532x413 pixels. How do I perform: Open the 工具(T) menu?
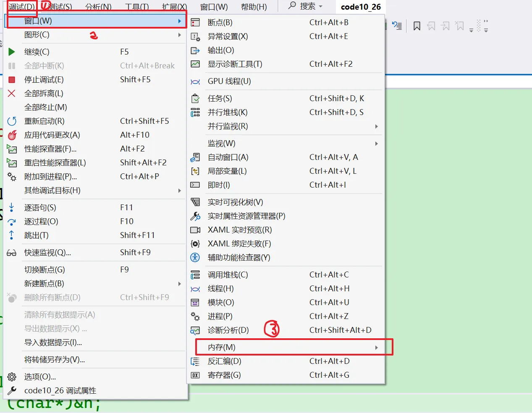137,7
